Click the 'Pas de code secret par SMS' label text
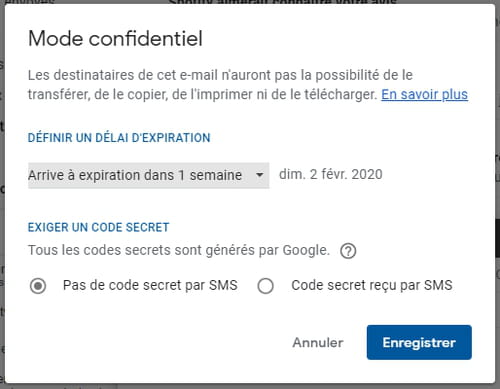 click(150, 285)
